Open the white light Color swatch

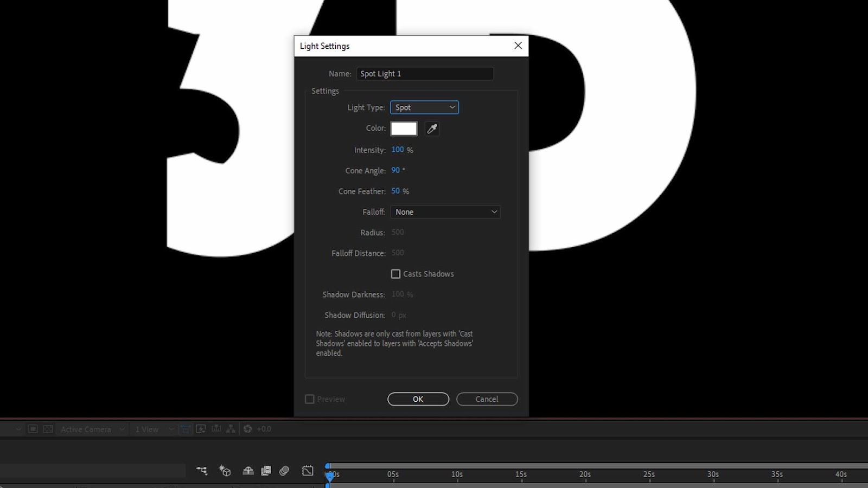pos(404,129)
